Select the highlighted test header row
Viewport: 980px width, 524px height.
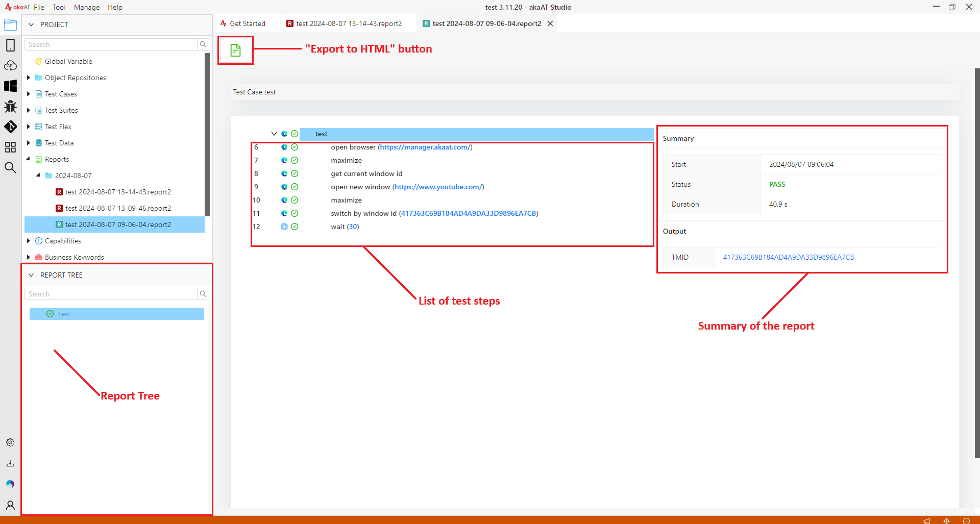(x=477, y=134)
